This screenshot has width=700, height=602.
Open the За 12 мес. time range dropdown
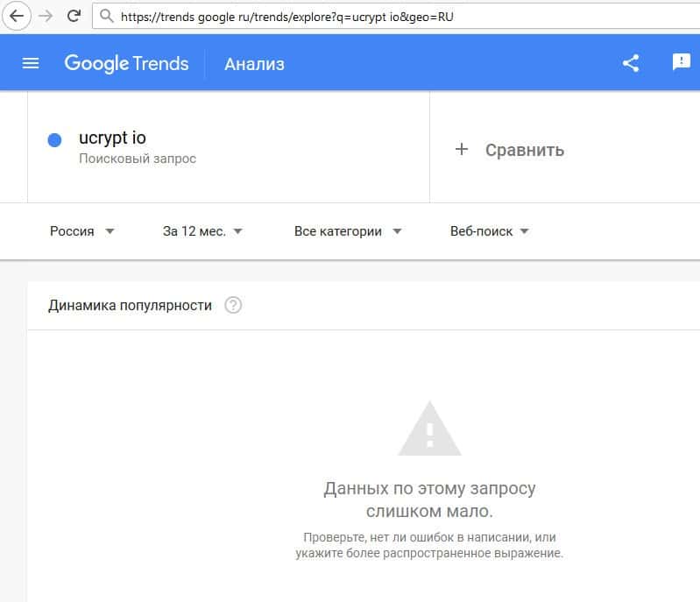[202, 231]
